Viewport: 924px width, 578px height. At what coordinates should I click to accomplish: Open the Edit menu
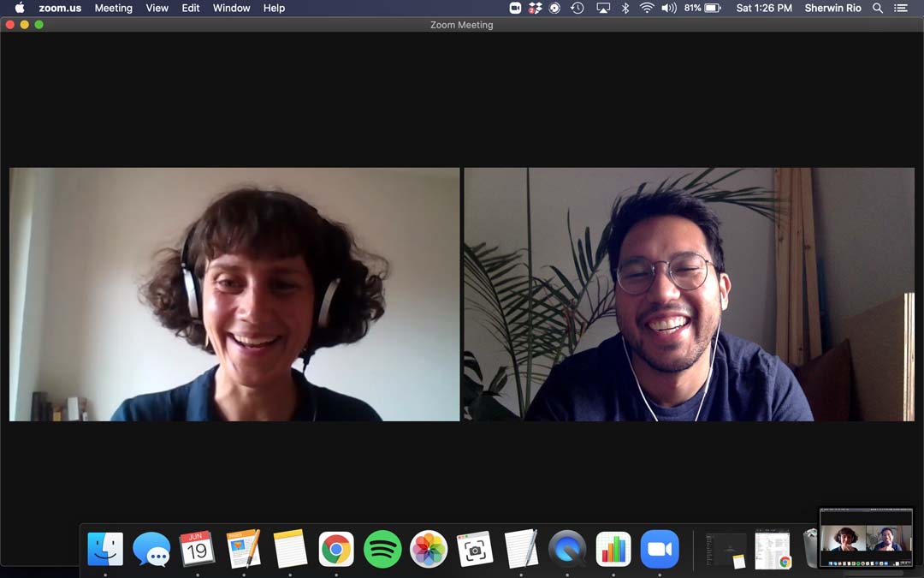point(190,8)
